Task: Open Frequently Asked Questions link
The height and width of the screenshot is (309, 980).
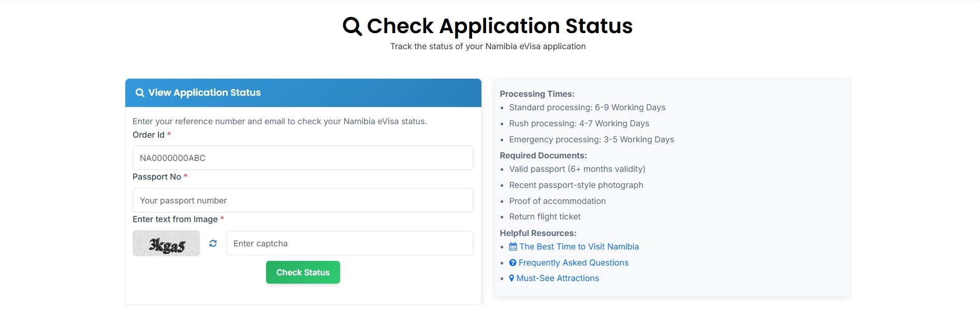Action: (x=573, y=263)
